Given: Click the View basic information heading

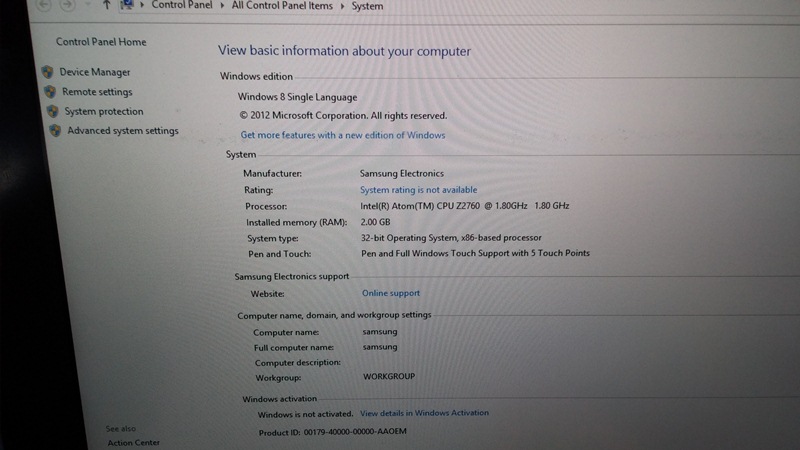Looking at the screenshot, I should click(344, 51).
